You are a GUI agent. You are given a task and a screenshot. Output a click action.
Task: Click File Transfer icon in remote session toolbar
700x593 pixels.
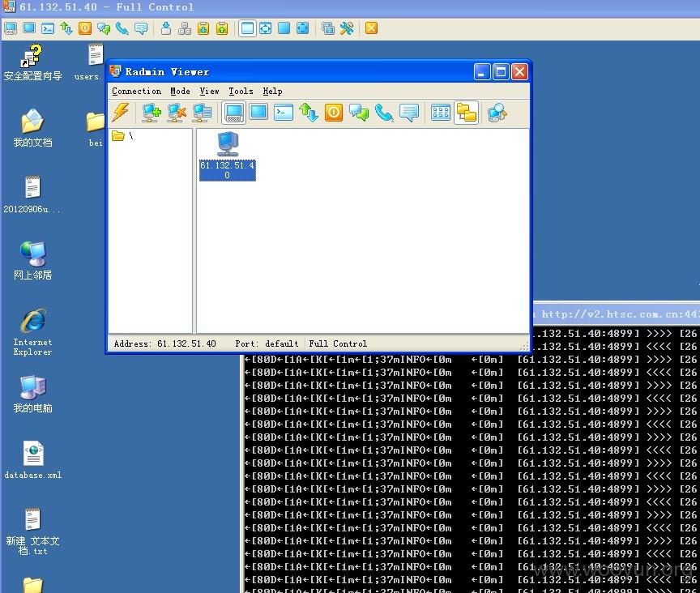pyautogui.click(x=66, y=28)
